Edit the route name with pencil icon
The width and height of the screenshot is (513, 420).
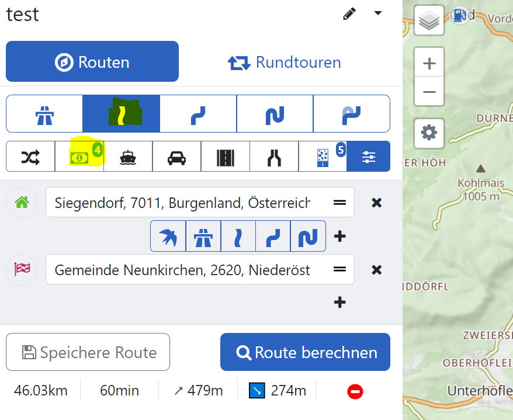click(349, 14)
